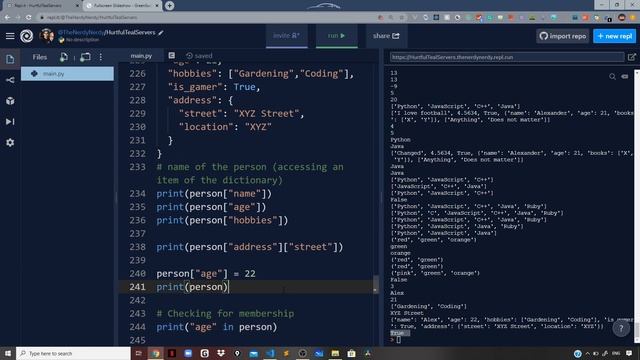Switch to the main.py editor tab

pyautogui.click(x=141, y=56)
